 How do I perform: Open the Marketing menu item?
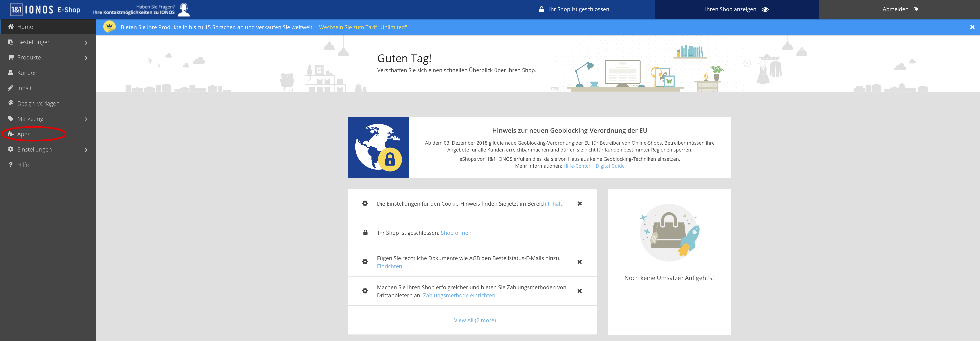pyautogui.click(x=48, y=119)
